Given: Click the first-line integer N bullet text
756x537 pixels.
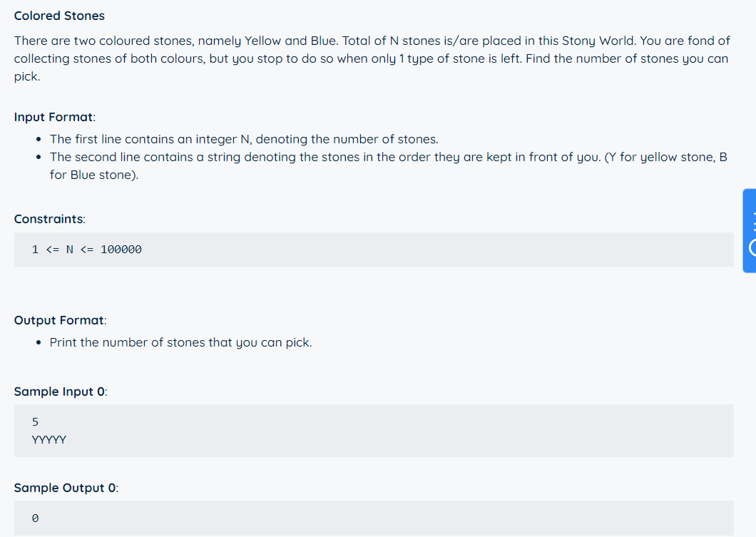Looking at the screenshot, I should pyautogui.click(x=244, y=139).
